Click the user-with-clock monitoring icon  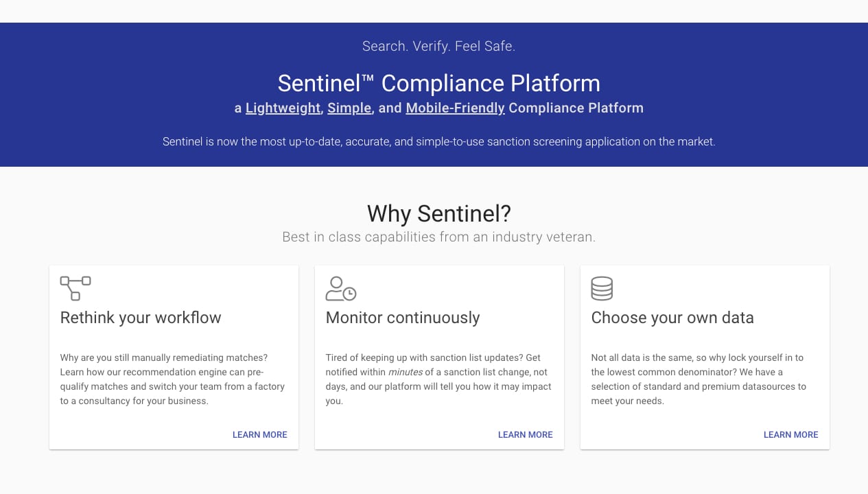(341, 288)
